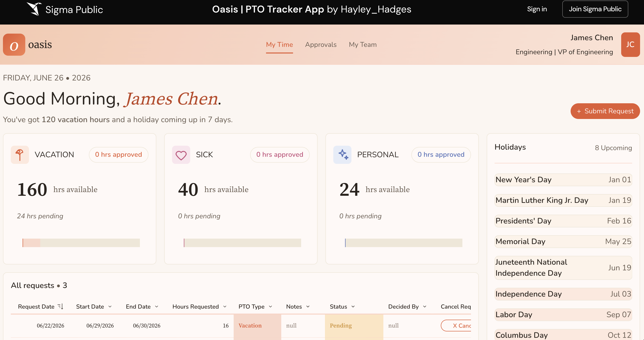Select the Labor Day holiday row
This screenshot has height=340, width=644.
pyautogui.click(x=563, y=315)
